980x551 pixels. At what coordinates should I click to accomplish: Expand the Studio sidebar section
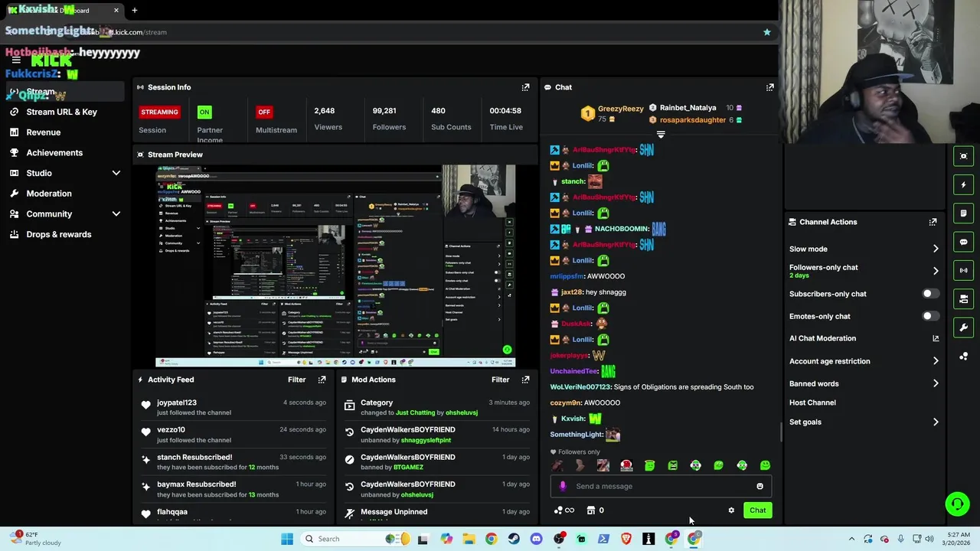point(116,173)
